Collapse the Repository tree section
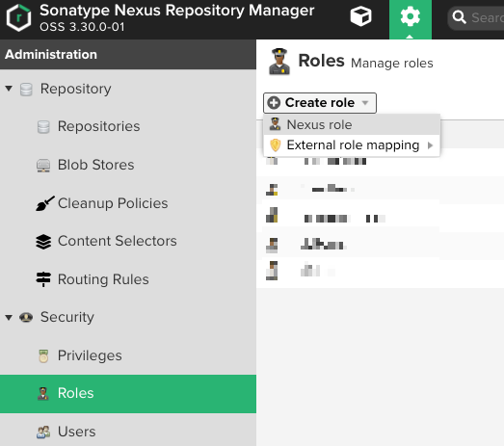This screenshot has height=446, width=504. click(9, 89)
